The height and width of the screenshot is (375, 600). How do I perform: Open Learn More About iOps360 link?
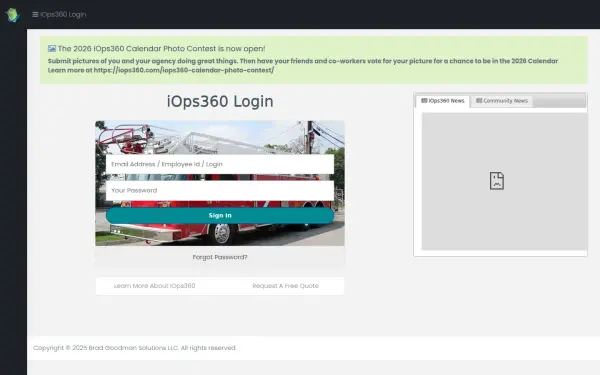coord(155,286)
